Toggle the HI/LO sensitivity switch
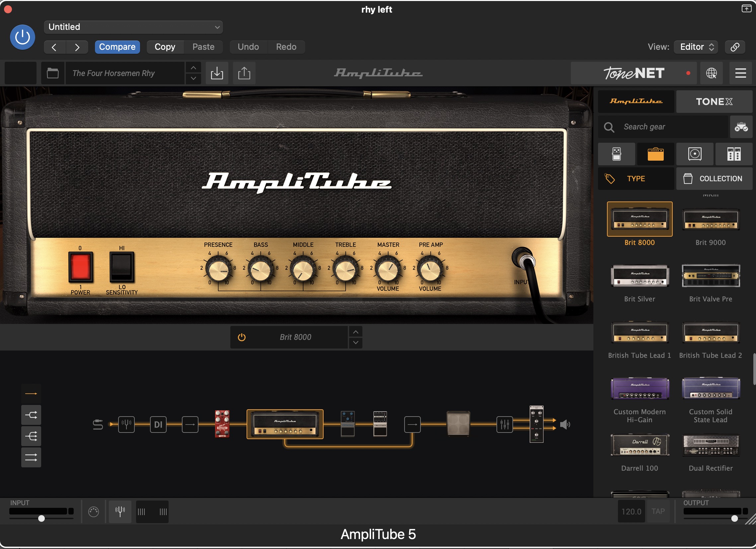 pos(122,267)
